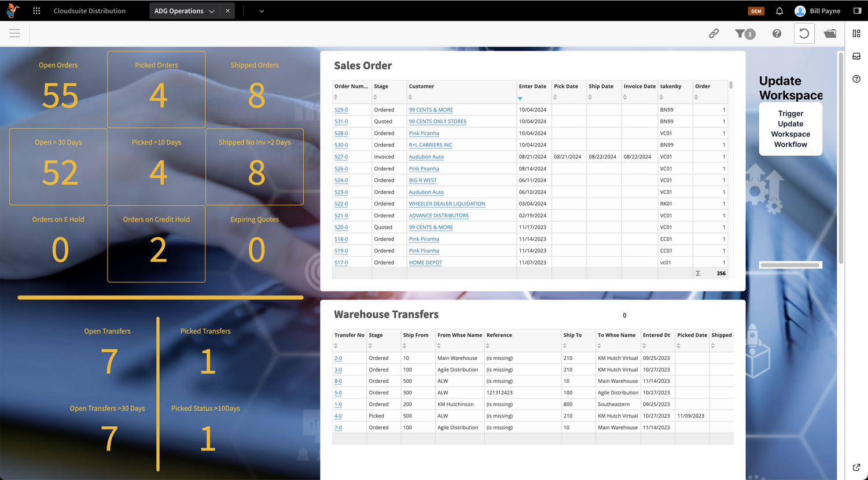Open the filters panel showing one active filter
868x480 pixels.
[744, 33]
